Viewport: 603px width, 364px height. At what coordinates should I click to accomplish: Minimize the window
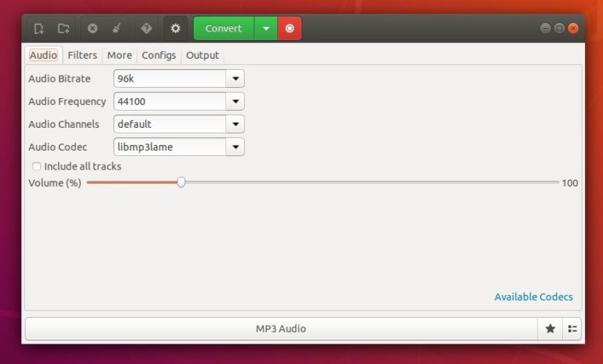[x=546, y=28]
